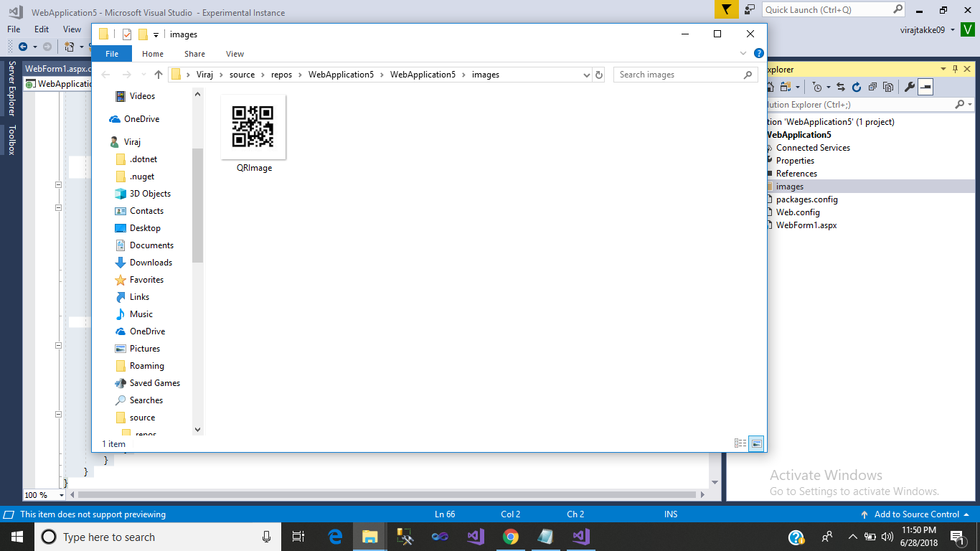Collapse All items in Solution Explorer
This screenshot has width=980, height=551.
click(x=872, y=86)
